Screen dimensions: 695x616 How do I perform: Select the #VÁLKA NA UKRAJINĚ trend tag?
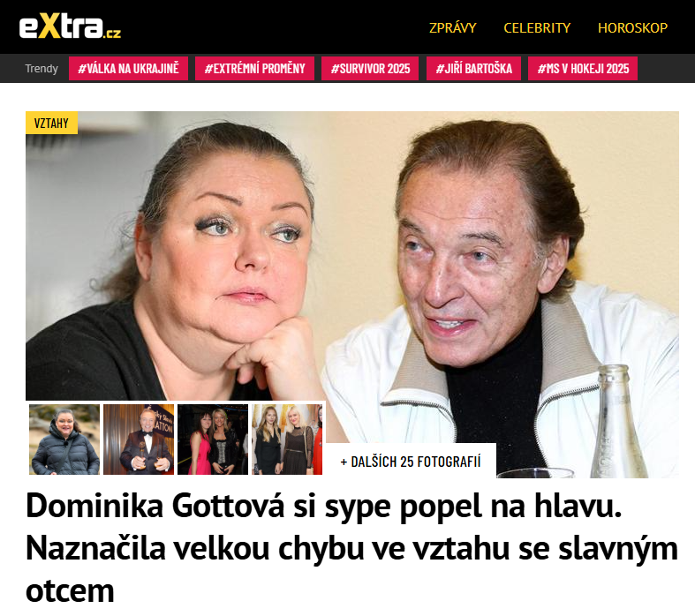[129, 69]
